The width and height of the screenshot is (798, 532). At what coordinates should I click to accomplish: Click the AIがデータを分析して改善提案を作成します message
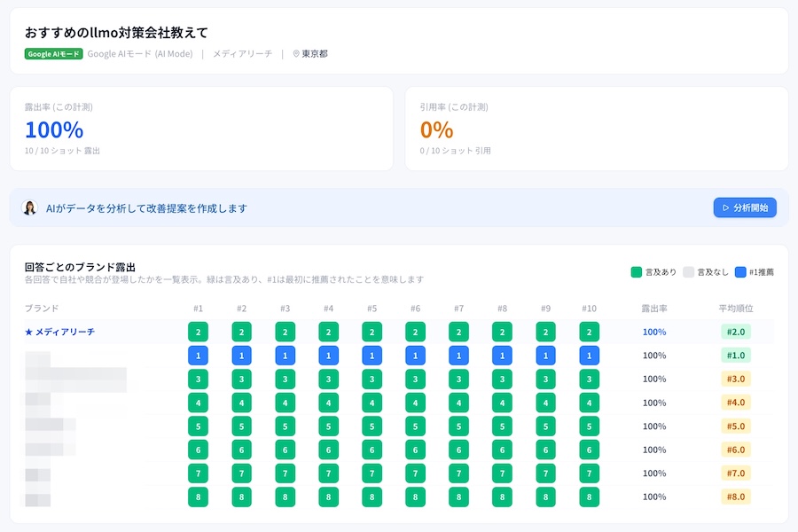[x=146, y=208]
